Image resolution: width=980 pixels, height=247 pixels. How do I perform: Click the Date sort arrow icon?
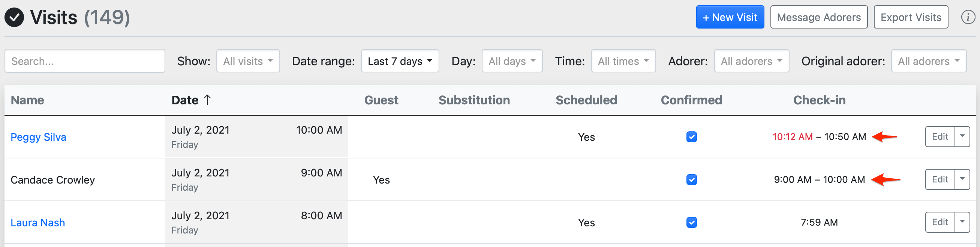click(207, 100)
